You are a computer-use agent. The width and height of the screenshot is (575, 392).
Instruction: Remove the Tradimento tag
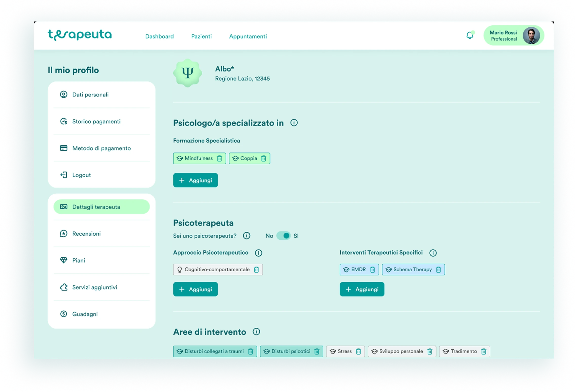484,351
